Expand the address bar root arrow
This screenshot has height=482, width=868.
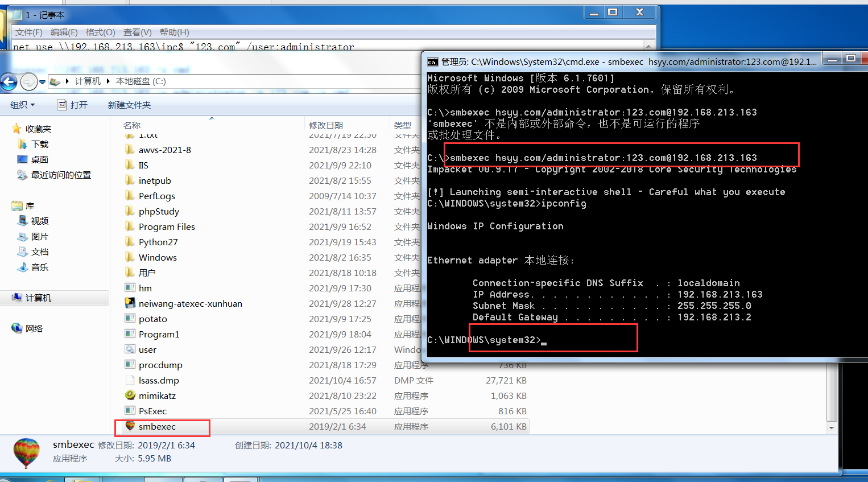point(67,81)
